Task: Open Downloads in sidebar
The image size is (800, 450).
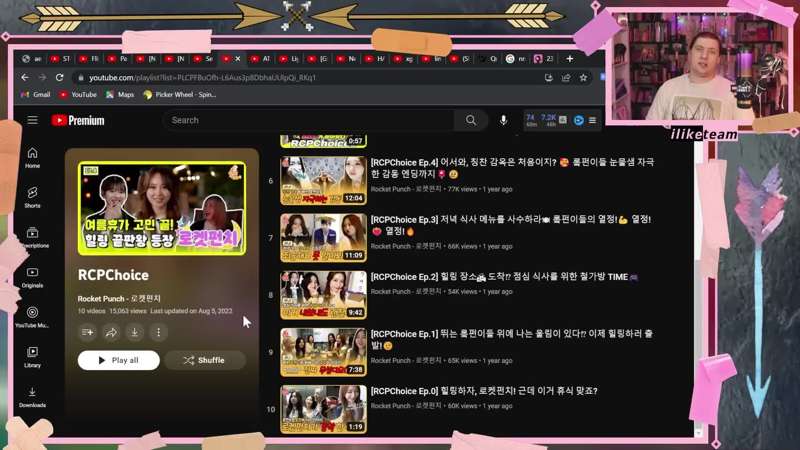Action: point(32,397)
